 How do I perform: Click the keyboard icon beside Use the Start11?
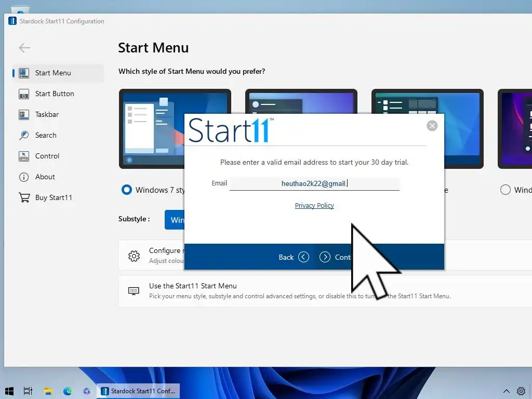pyautogui.click(x=134, y=291)
